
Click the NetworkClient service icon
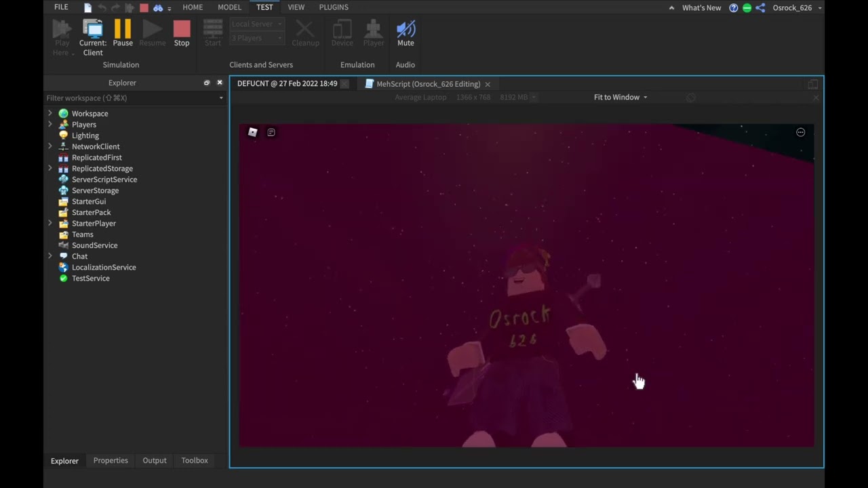click(63, 146)
